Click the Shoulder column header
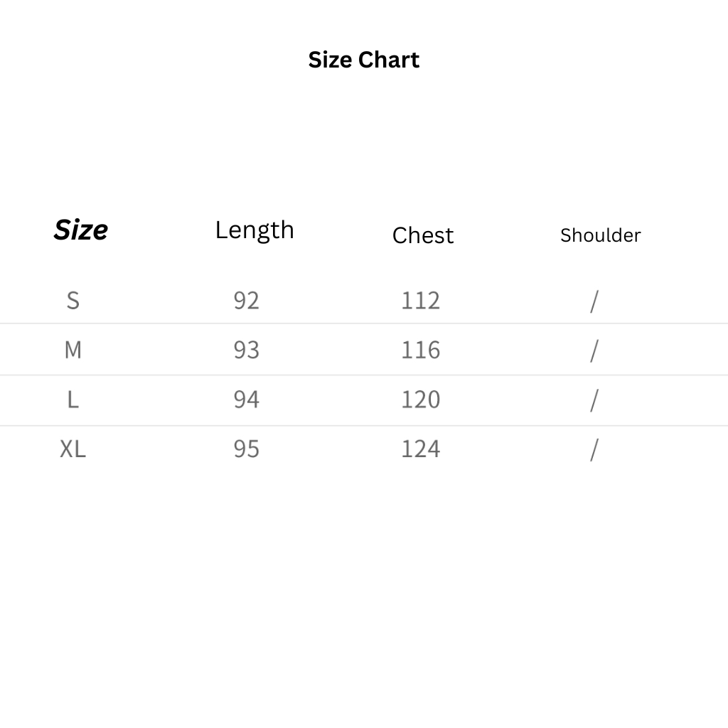The image size is (728, 728). (600, 235)
